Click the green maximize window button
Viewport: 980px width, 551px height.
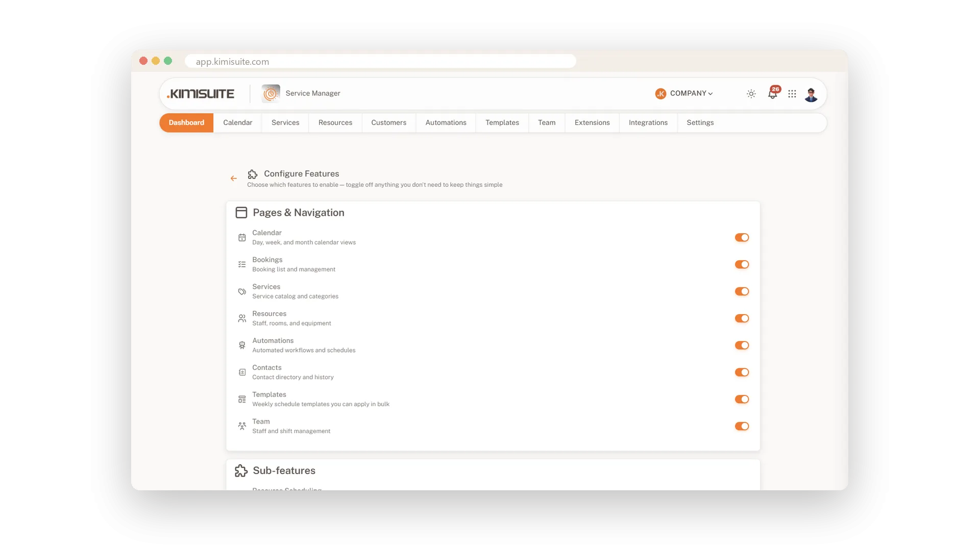point(168,61)
